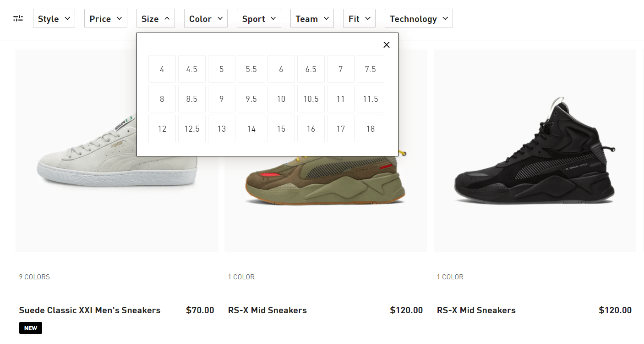This screenshot has width=644, height=344.
Task: Open the Team filter dropdown
Action: (311, 19)
